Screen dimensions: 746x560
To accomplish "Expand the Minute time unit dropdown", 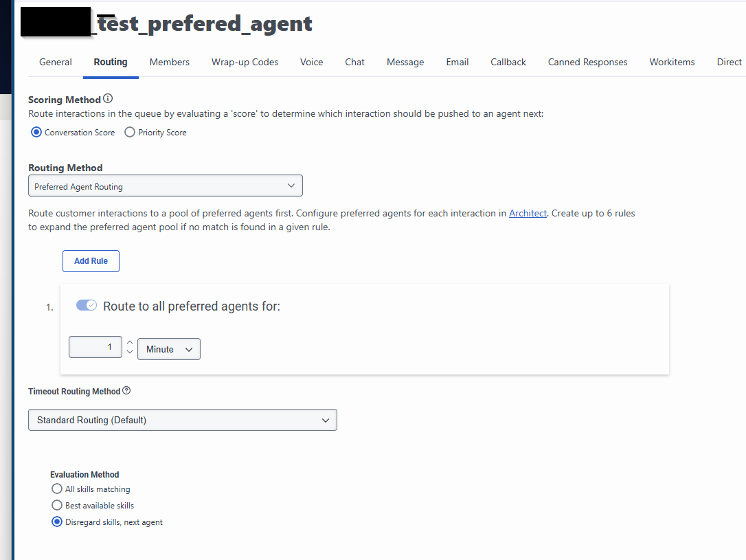I will 169,349.
